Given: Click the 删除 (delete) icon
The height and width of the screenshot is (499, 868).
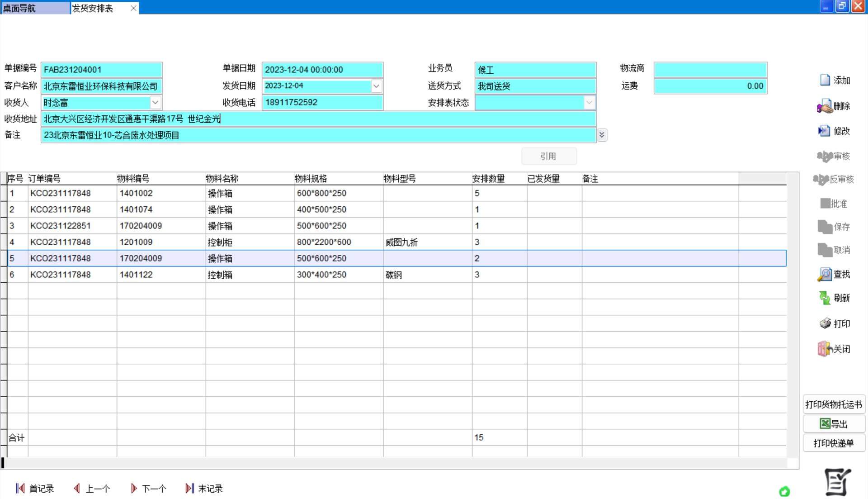Looking at the screenshot, I should (x=825, y=106).
